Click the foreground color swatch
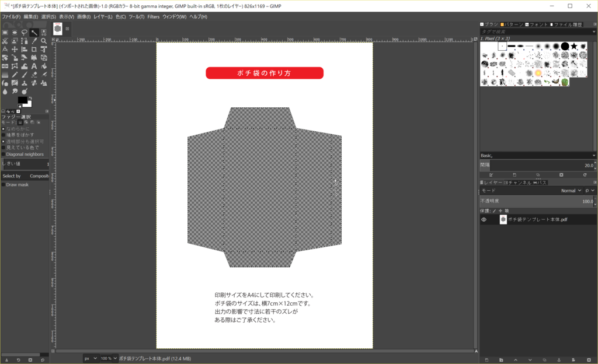Screen dimensions: 598x364 click(x=22, y=100)
